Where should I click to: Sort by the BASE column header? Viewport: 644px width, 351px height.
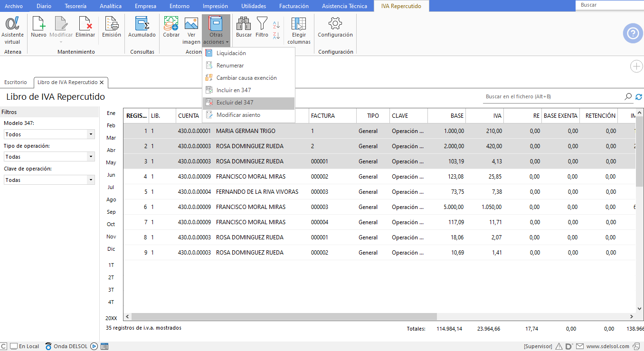446,115
